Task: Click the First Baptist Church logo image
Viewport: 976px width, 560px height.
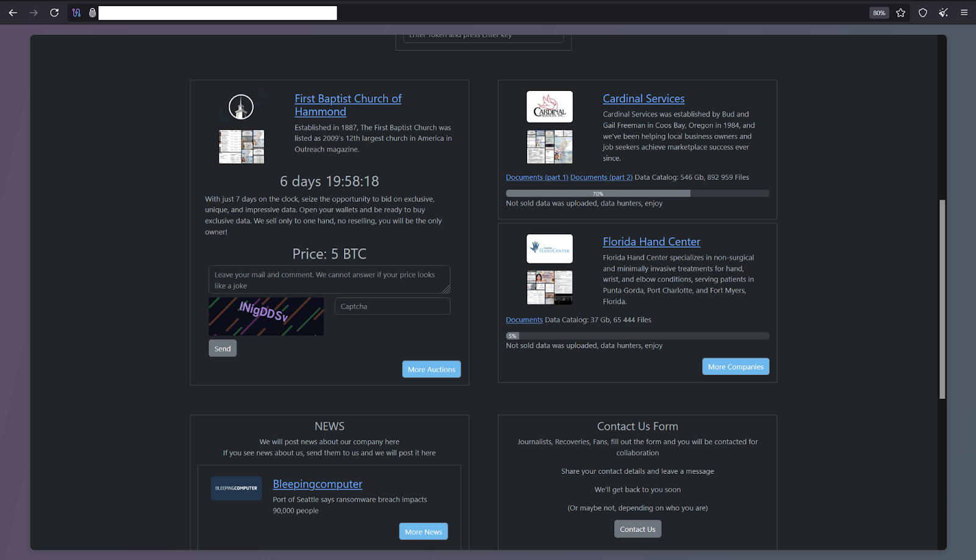Action: point(241,107)
